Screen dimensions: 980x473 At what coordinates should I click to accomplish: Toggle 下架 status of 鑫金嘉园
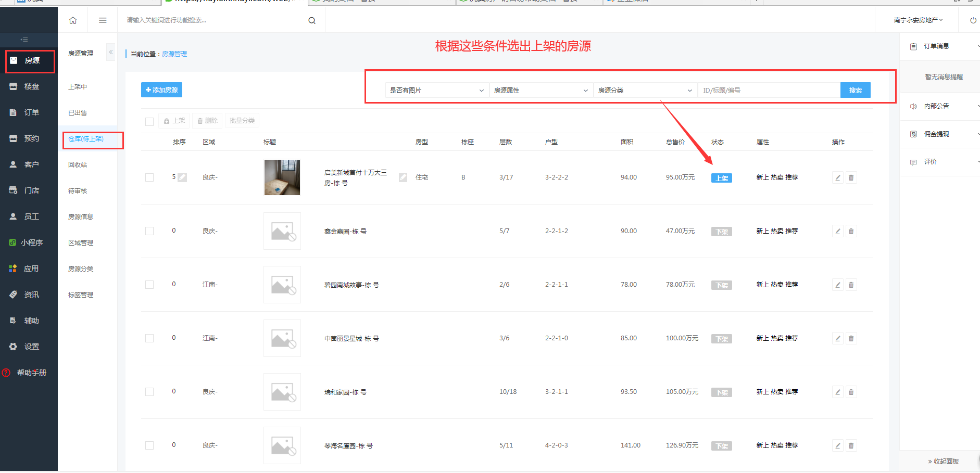point(722,232)
